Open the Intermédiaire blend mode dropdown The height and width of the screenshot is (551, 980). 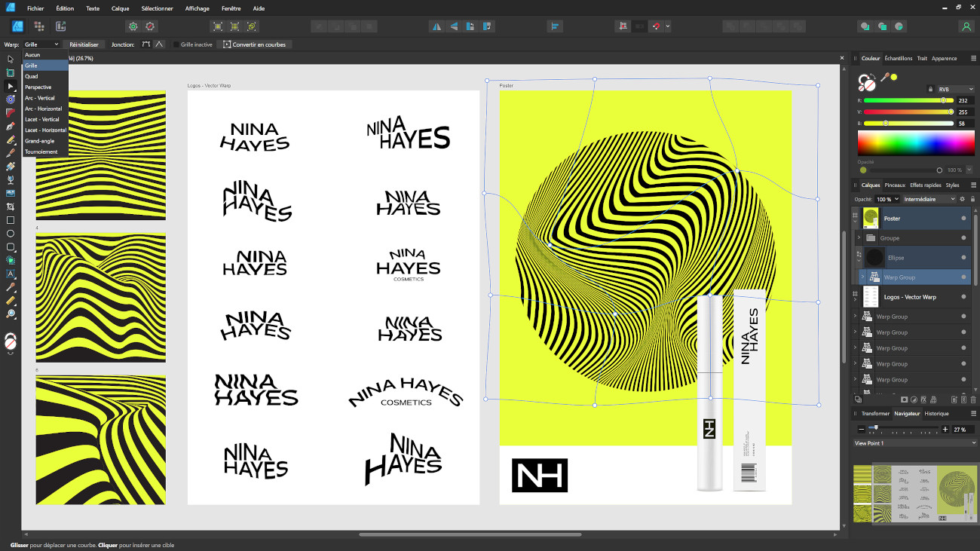(x=929, y=199)
